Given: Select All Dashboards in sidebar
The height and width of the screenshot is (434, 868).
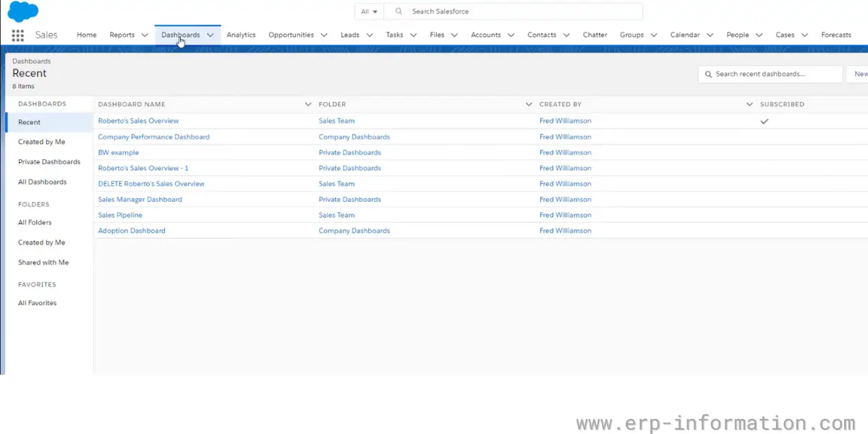Looking at the screenshot, I should [x=42, y=182].
